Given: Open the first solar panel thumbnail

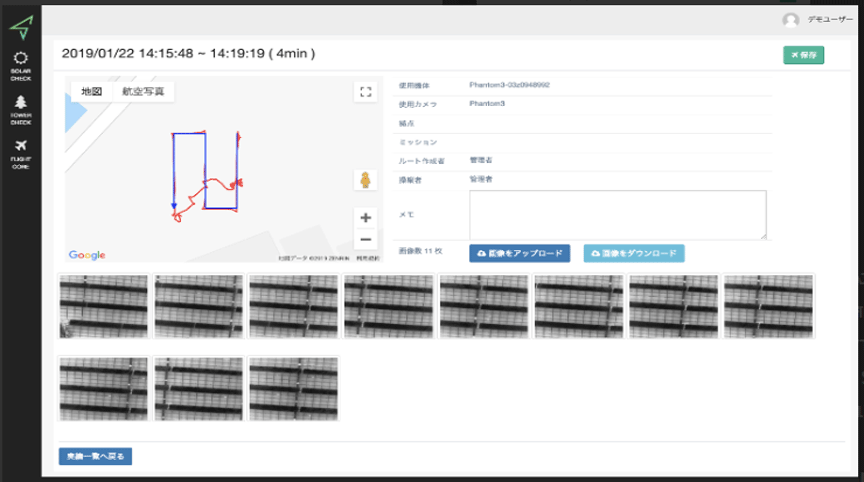Looking at the screenshot, I should click(104, 308).
